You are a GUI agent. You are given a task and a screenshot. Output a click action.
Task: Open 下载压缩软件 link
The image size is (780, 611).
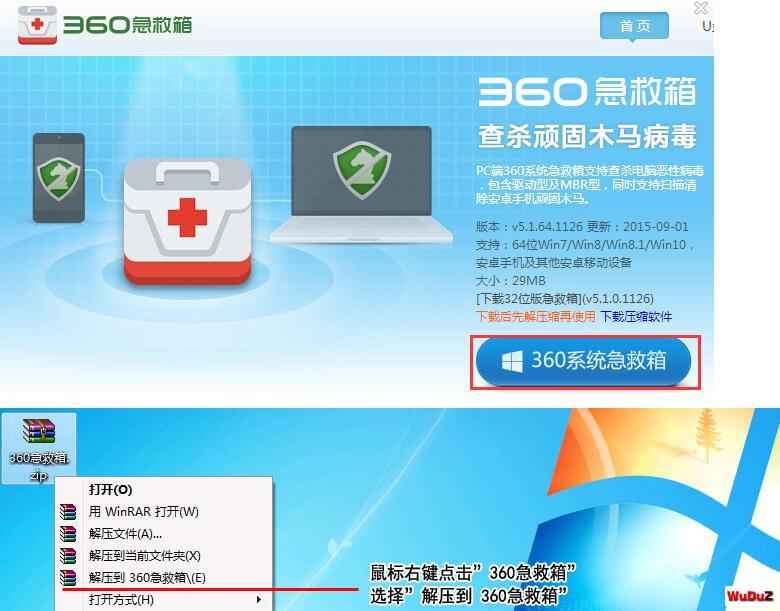pyautogui.click(x=636, y=316)
